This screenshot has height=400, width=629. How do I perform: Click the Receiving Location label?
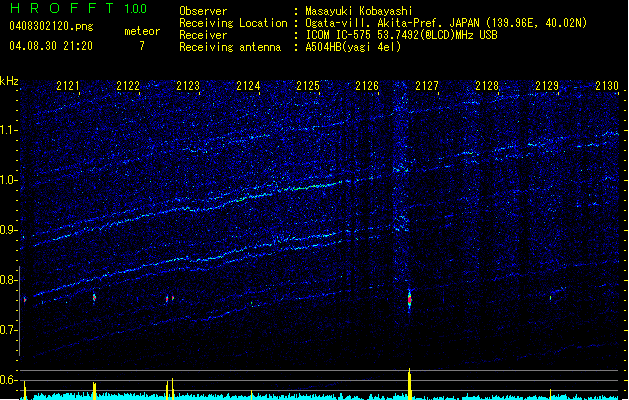233,23
